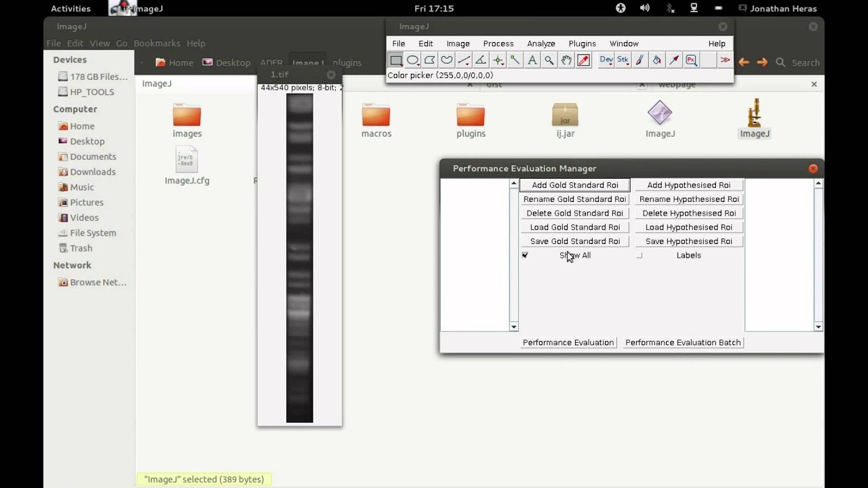Open the Activities overview
The height and width of the screenshot is (488, 868).
point(71,8)
